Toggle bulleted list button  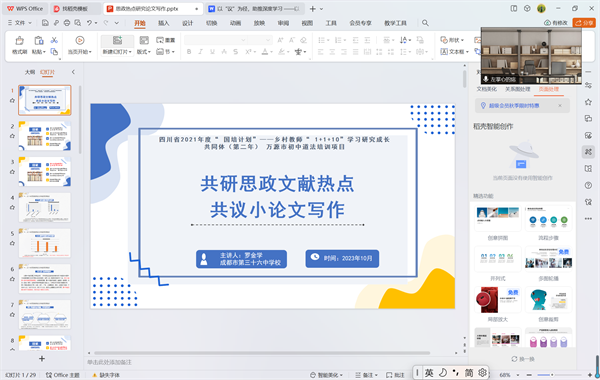point(322,40)
